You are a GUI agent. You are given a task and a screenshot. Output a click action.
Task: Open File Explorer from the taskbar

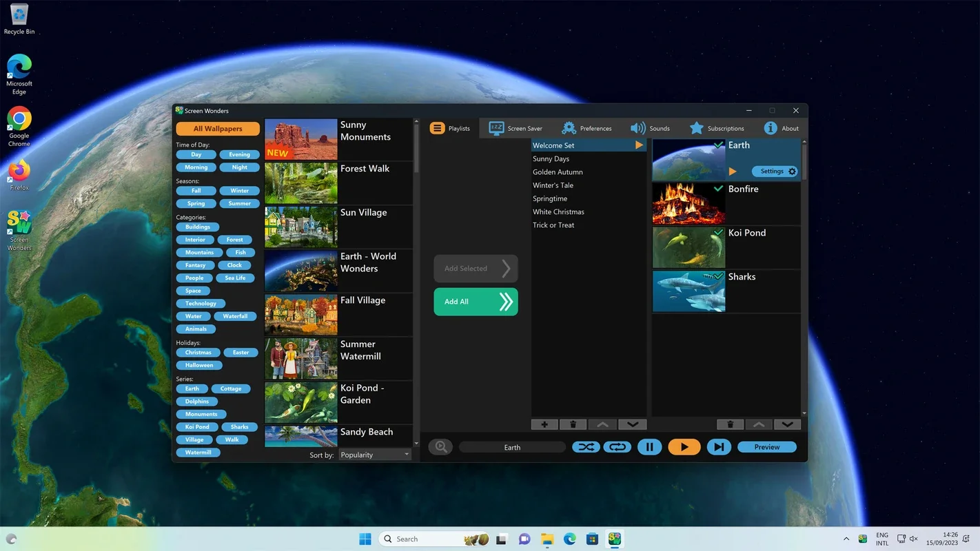click(x=547, y=539)
